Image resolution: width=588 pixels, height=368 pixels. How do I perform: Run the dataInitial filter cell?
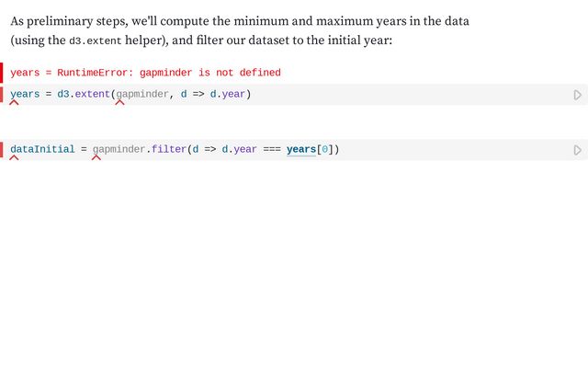pyautogui.click(x=577, y=150)
